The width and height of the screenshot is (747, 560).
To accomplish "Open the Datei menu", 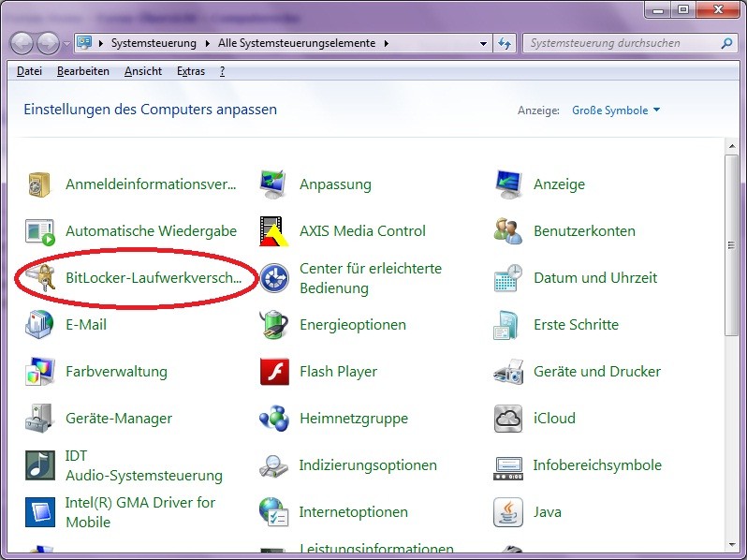I will click(x=29, y=71).
